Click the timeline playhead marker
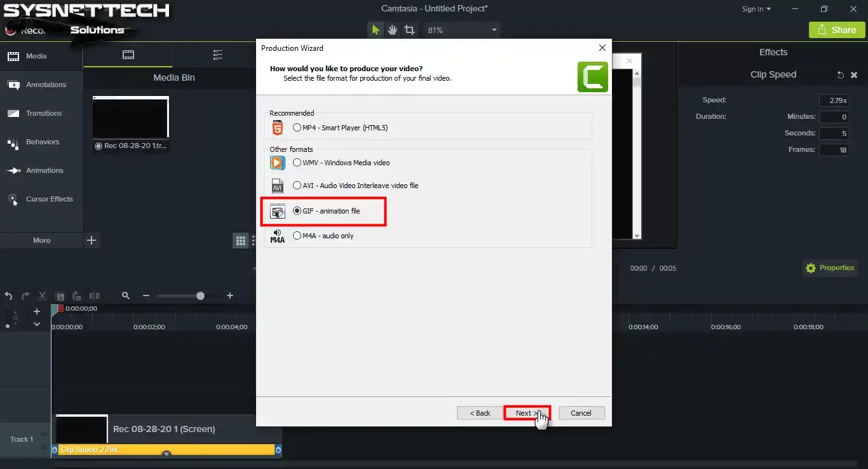 click(x=55, y=309)
